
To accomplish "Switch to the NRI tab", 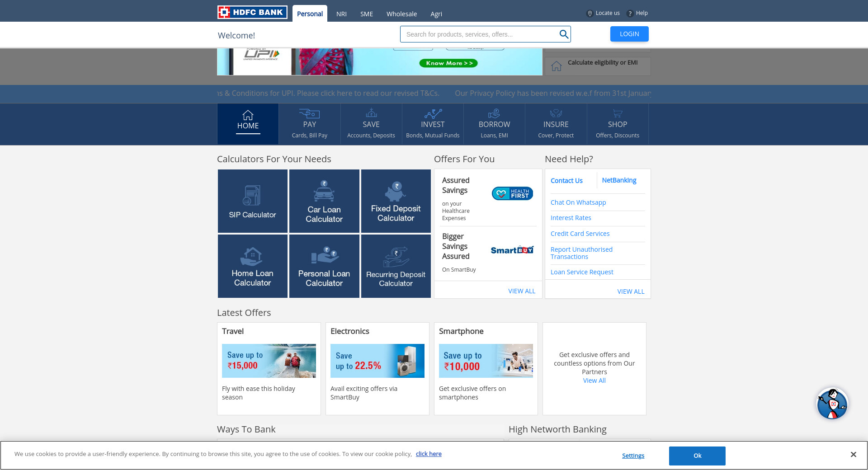I will 341,14.
